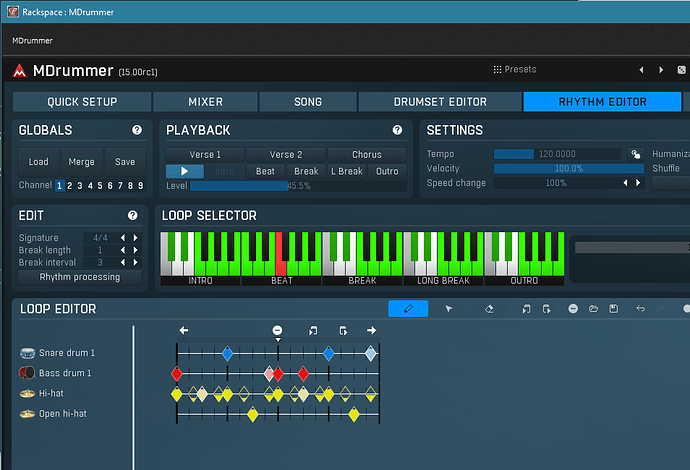Click the Bass drum 1 instrument icon
Screen dimensions: 690x470
coord(27,373)
